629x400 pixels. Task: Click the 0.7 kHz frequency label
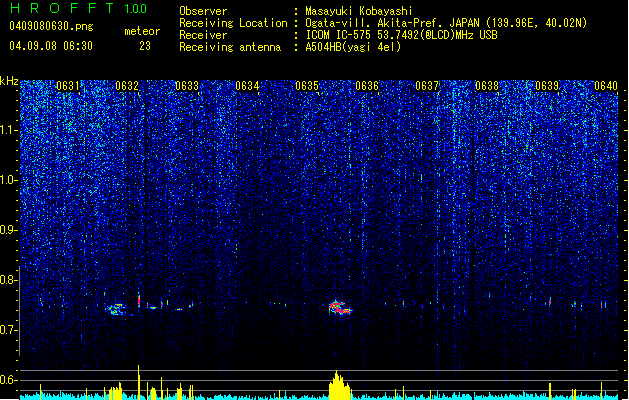pyautogui.click(x=9, y=330)
